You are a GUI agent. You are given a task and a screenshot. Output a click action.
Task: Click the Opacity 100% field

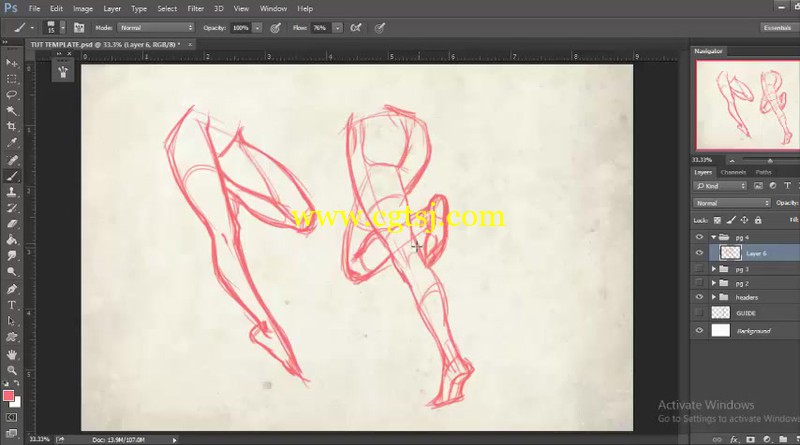tap(240, 28)
